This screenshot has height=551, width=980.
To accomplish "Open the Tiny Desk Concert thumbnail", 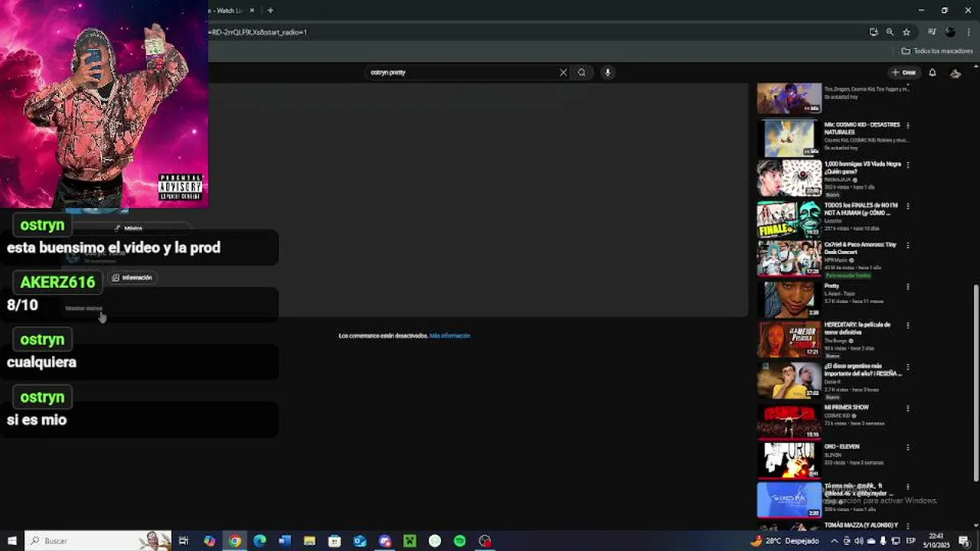I will (x=789, y=259).
